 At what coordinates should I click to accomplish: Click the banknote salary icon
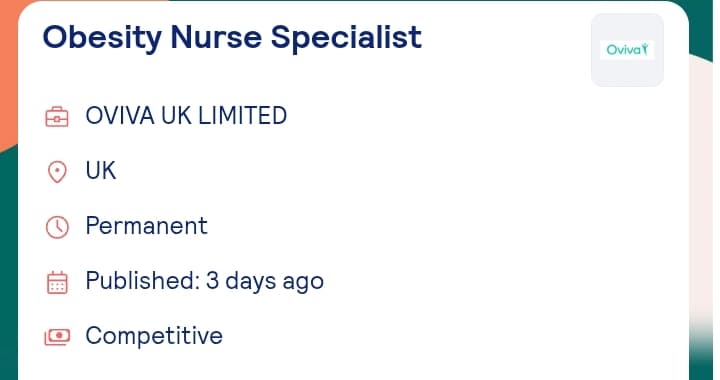(x=57, y=337)
